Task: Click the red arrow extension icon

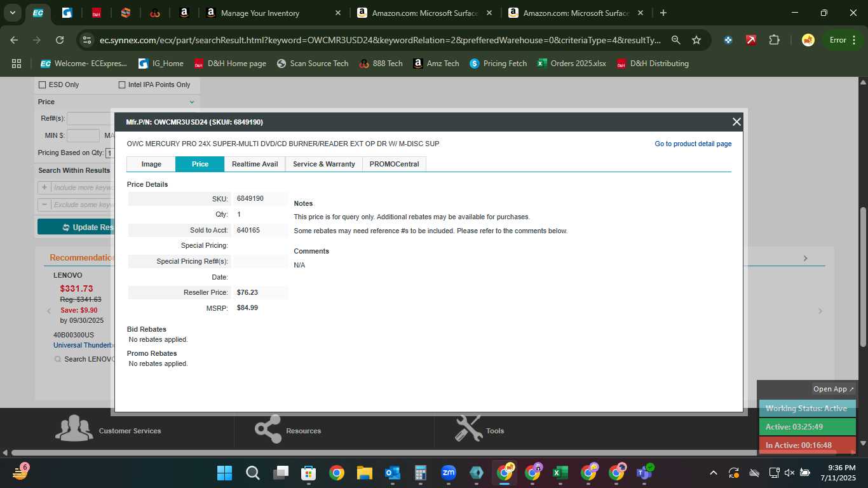Action: (x=751, y=40)
